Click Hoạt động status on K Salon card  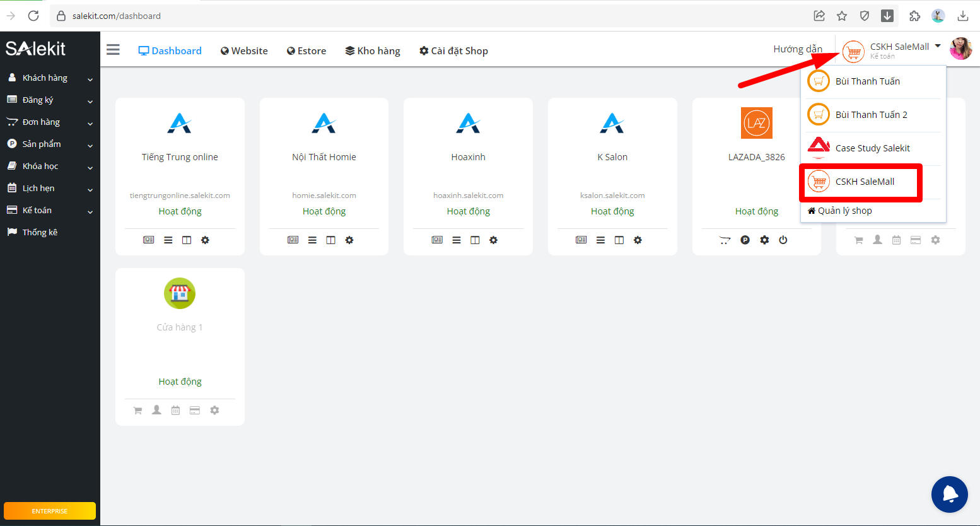click(612, 211)
